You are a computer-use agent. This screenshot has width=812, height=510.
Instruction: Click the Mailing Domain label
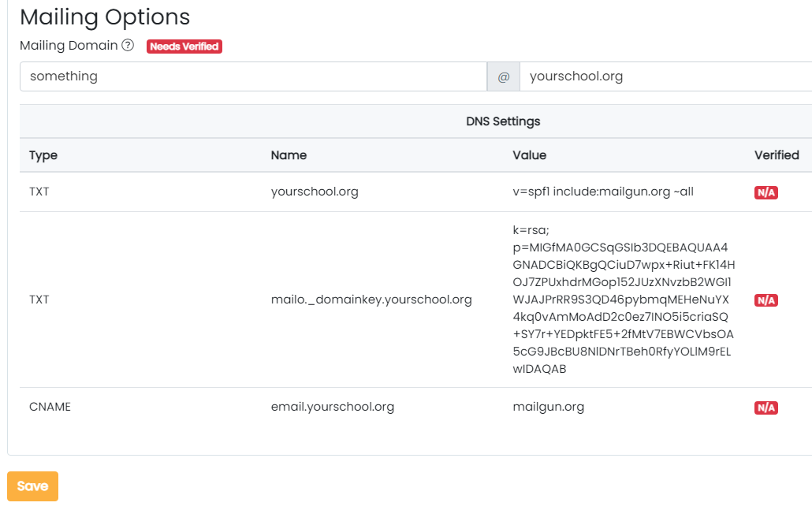tap(69, 46)
